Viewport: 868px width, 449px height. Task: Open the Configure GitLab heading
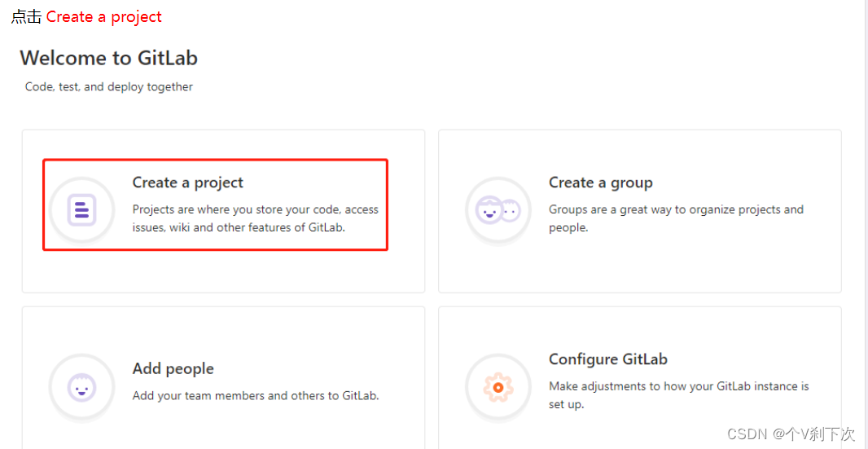tap(607, 359)
